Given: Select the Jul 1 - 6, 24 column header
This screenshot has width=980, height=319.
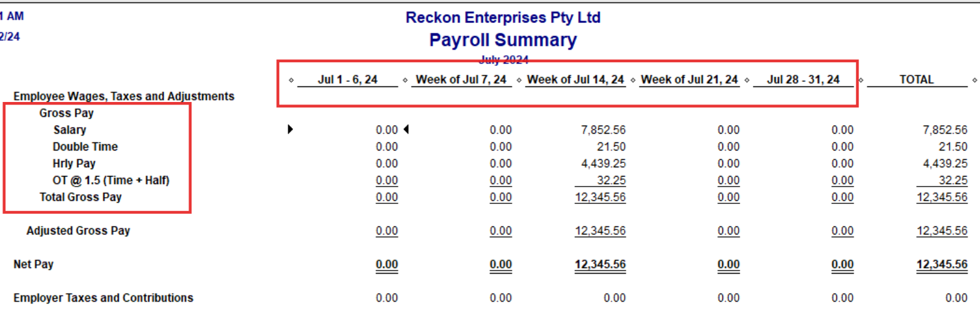Looking at the screenshot, I should click(x=348, y=80).
